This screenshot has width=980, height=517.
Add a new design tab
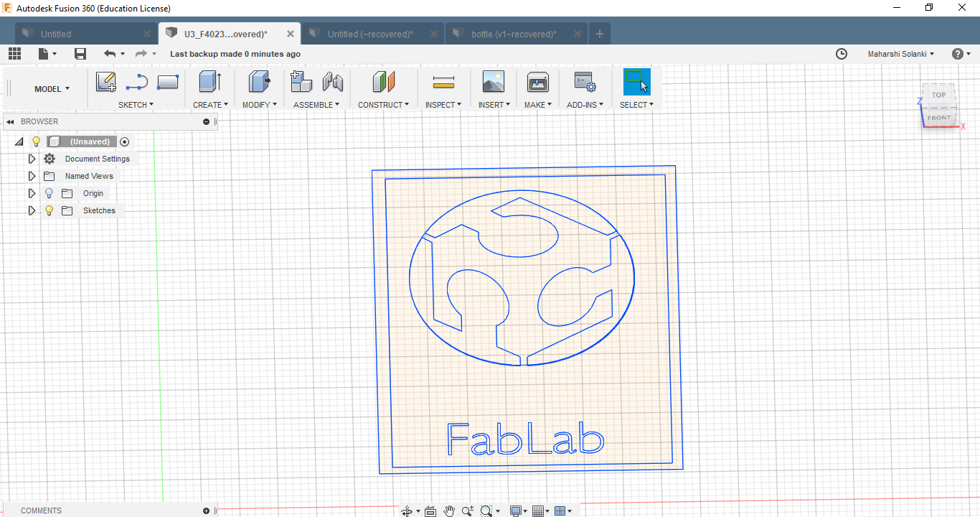[x=600, y=34]
